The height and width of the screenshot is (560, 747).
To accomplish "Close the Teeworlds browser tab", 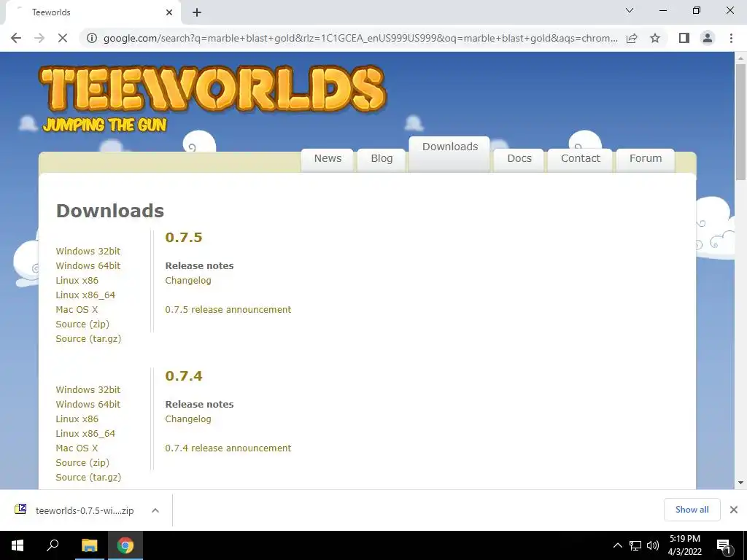I will coord(169,12).
